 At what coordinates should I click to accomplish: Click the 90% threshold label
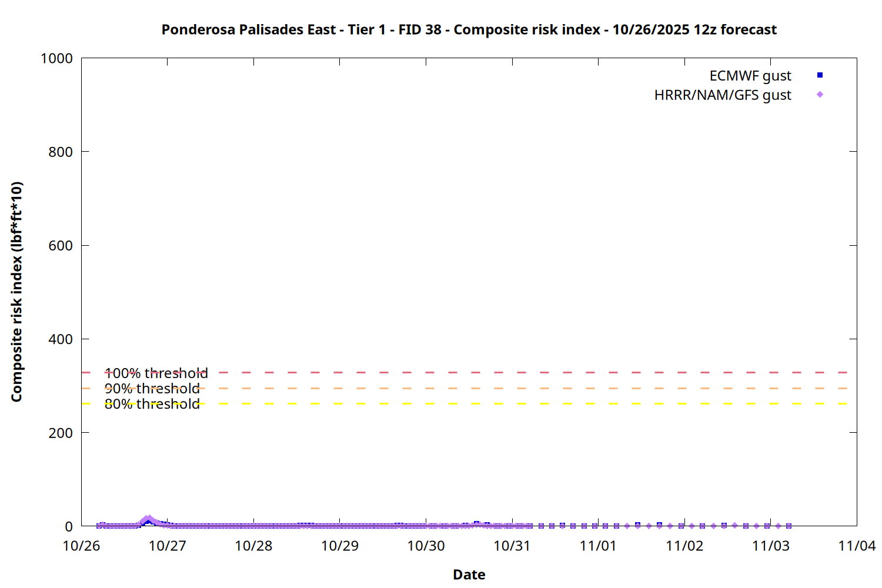point(152,389)
